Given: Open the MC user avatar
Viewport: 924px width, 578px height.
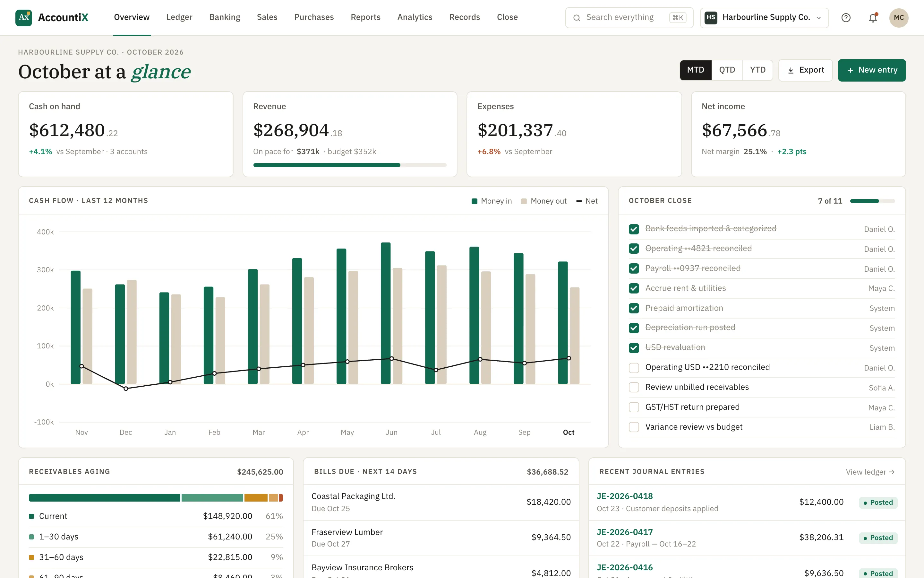Looking at the screenshot, I should [x=898, y=18].
